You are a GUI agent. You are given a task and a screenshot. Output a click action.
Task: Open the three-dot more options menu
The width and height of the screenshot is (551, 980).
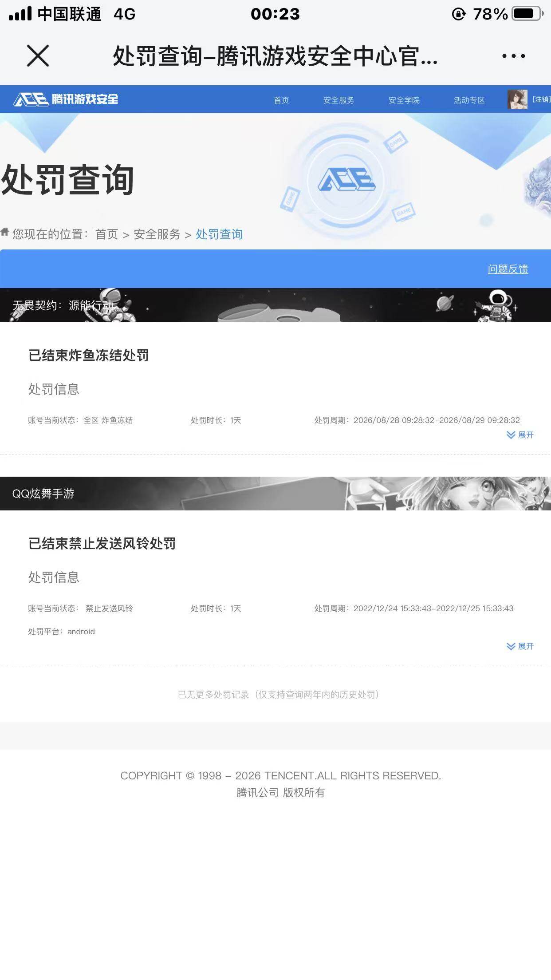(x=513, y=56)
